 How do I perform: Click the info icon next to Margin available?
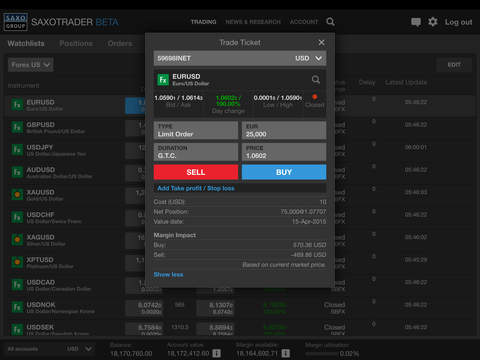[x=286, y=353]
